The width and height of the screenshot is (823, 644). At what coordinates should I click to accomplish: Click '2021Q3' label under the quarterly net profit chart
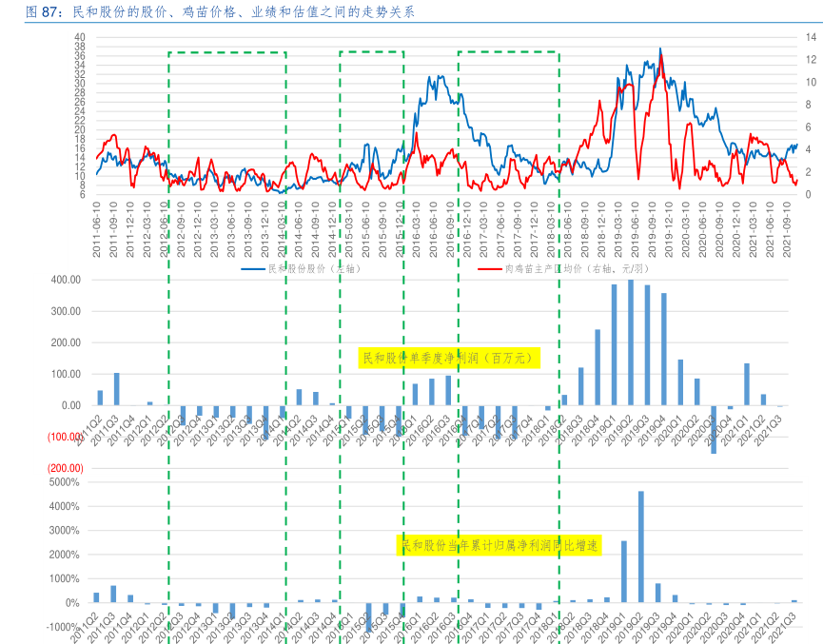(x=768, y=432)
